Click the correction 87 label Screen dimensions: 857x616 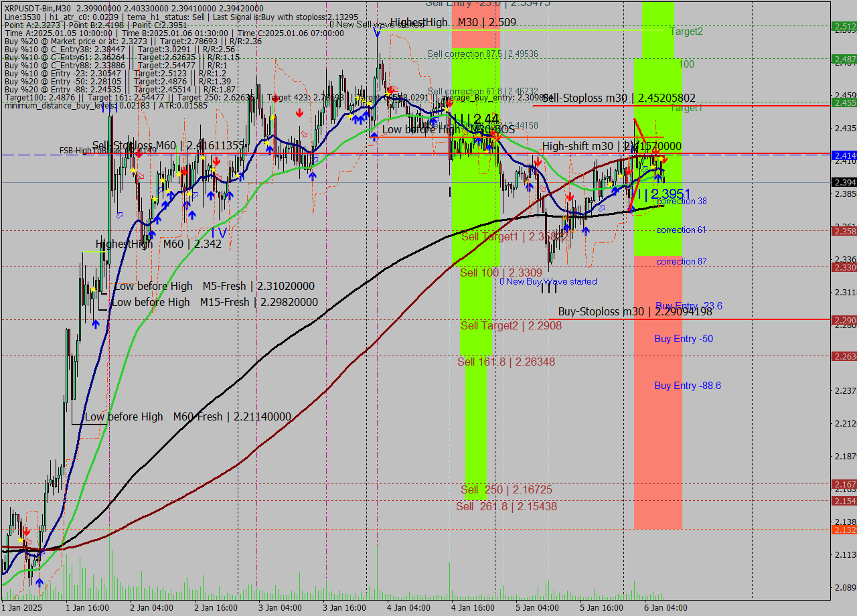click(x=682, y=261)
